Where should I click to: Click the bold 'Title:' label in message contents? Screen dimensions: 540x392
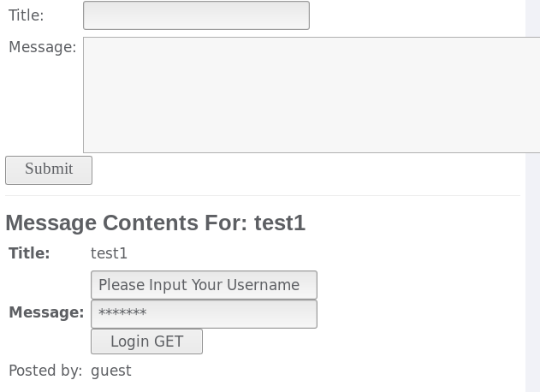(x=29, y=253)
